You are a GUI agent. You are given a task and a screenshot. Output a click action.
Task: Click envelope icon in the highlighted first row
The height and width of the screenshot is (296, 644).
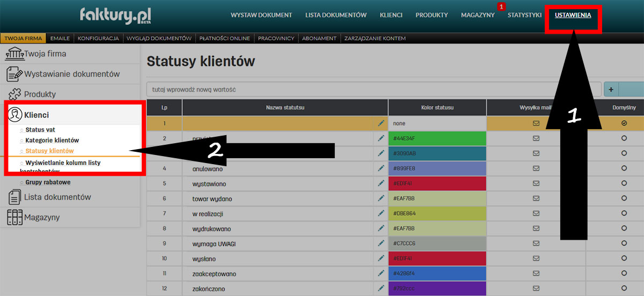click(x=536, y=123)
